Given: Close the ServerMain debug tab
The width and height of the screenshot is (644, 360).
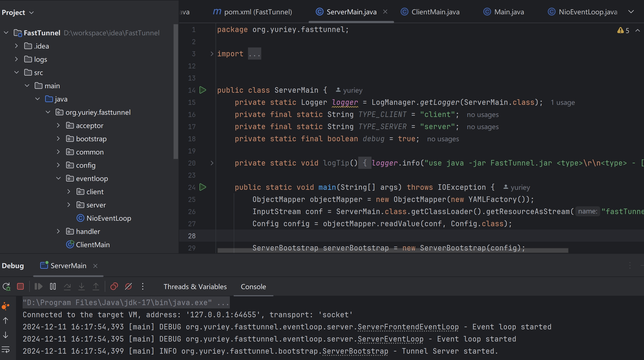Looking at the screenshot, I should click(x=95, y=266).
